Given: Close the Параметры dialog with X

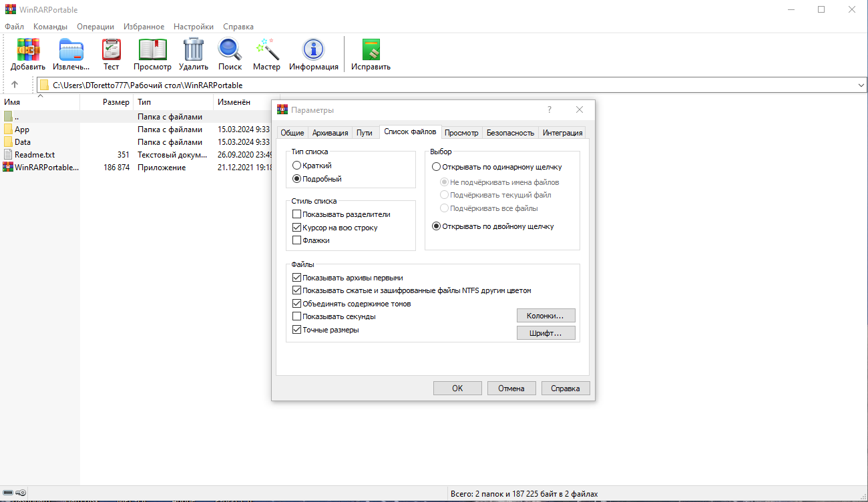Looking at the screenshot, I should point(580,109).
